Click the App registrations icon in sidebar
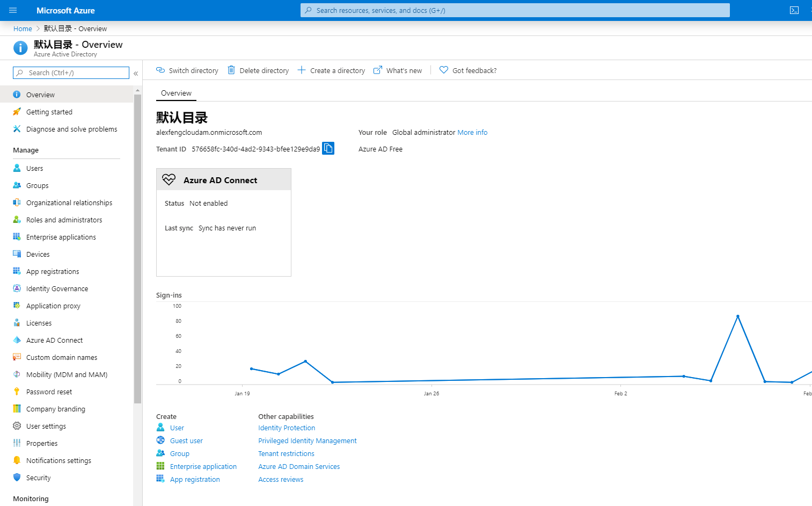Viewport: 812px width, 506px height. tap(17, 271)
